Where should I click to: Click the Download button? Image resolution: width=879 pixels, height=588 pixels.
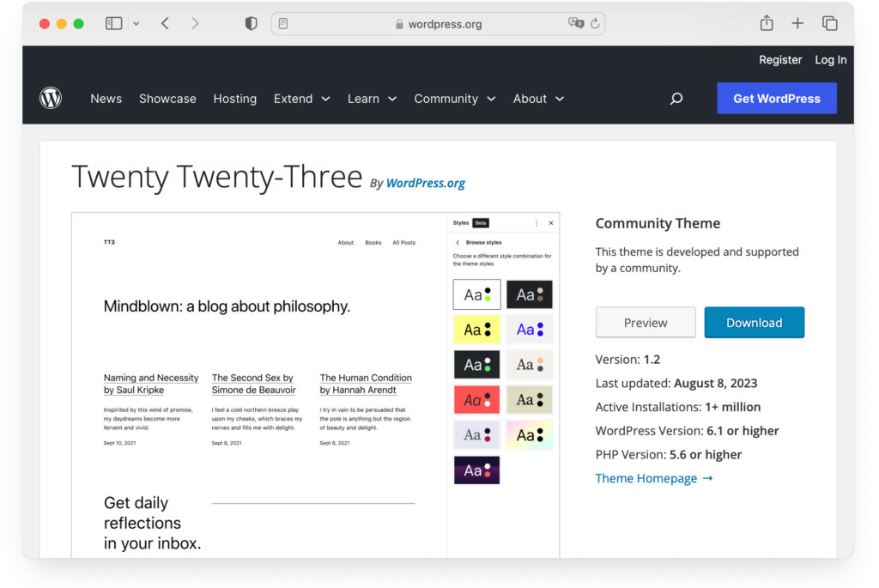(754, 322)
